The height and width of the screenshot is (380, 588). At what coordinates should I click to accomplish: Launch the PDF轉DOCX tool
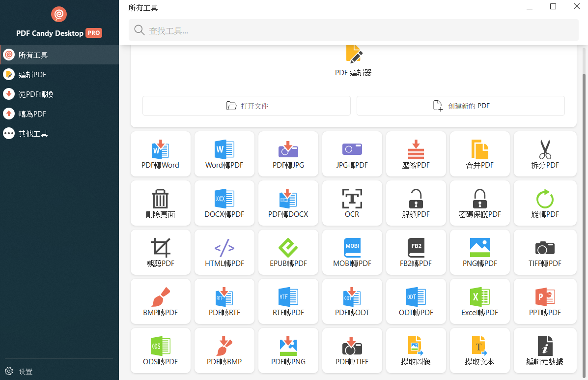(x=288, y=203)
